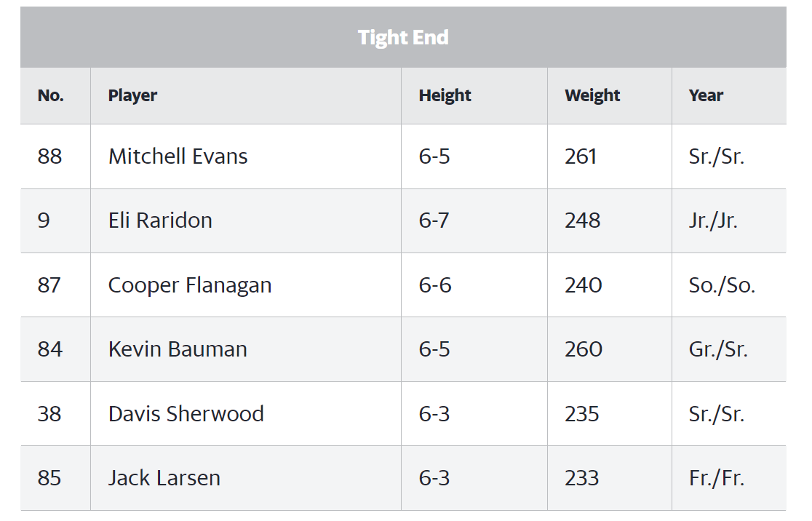The image size is (812, 521).
Task: Click the Year column header
Action: 706,95
